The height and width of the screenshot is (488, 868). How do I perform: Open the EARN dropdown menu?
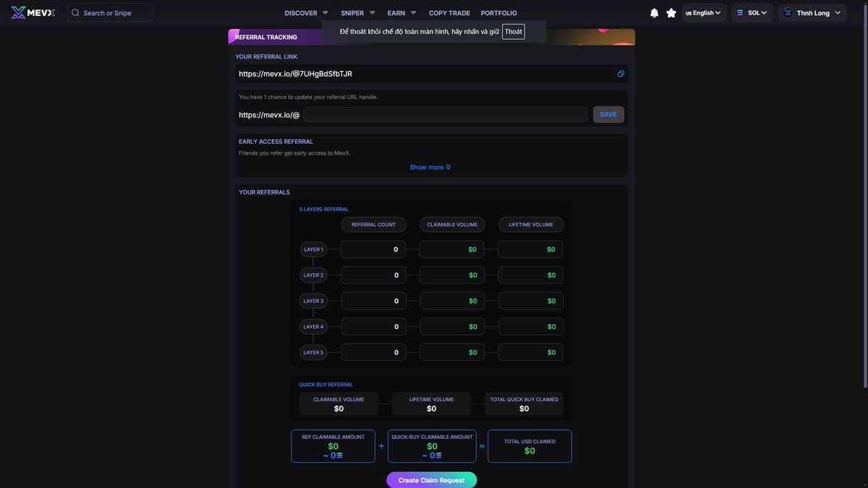(x=402, y=13)
